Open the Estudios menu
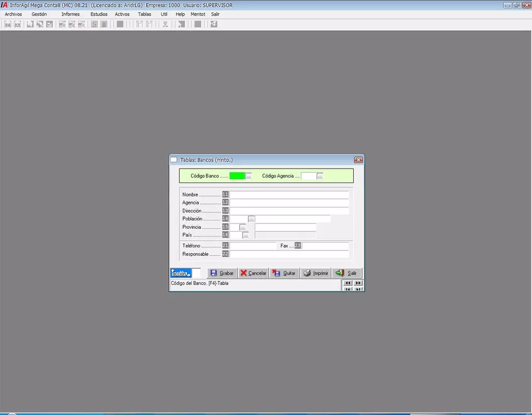Screen dimensions: 532x415 pos(99,14)
